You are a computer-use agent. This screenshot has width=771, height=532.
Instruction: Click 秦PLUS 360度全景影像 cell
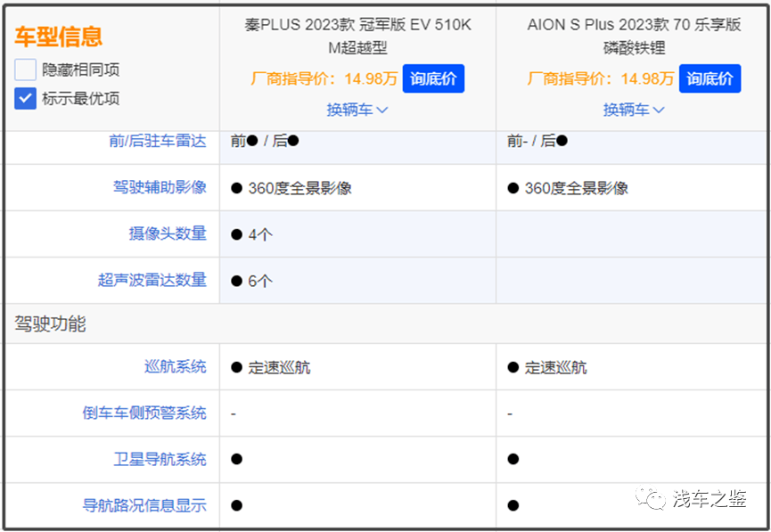point(357,188)
